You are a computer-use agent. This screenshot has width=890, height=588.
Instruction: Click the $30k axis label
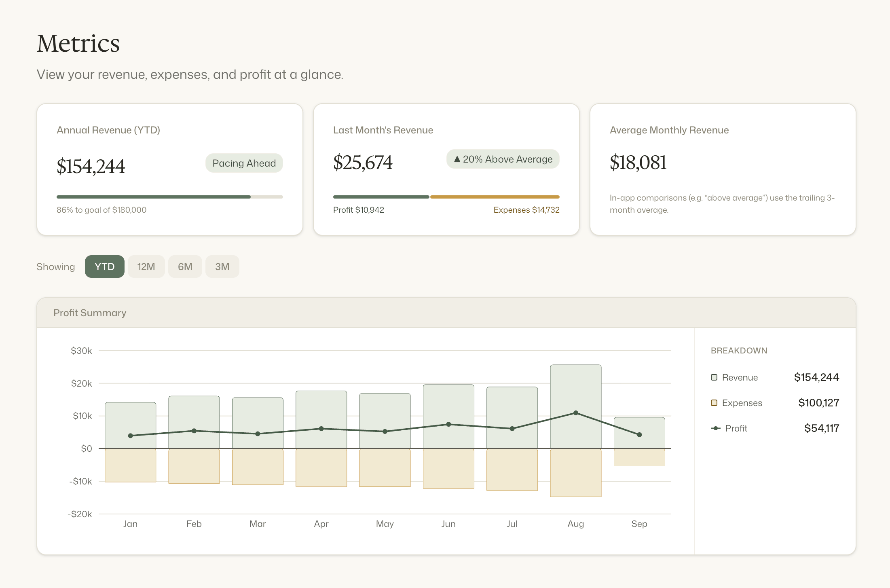(x=81, y=351)
